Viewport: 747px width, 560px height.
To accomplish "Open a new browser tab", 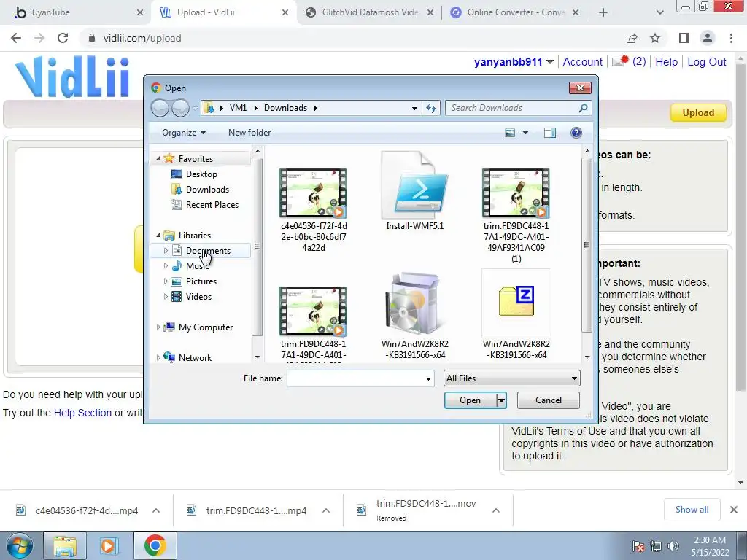I will pyautogui.click(x=603, y=13).
